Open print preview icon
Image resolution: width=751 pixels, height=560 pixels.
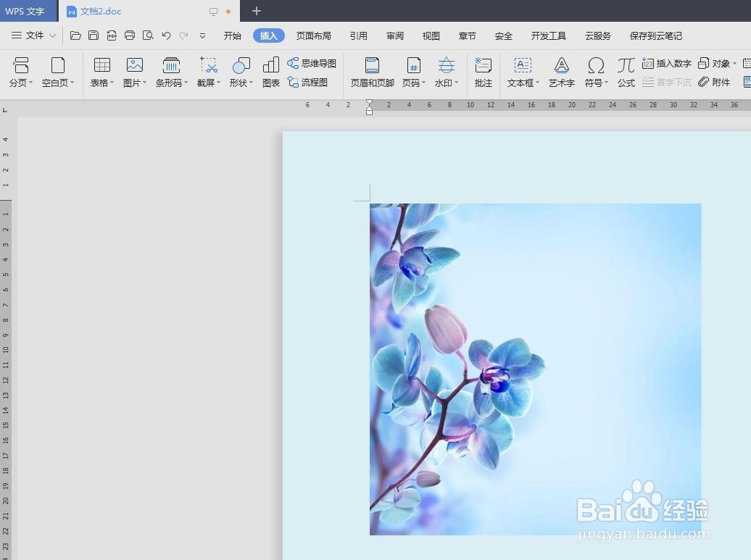[148, 35]
